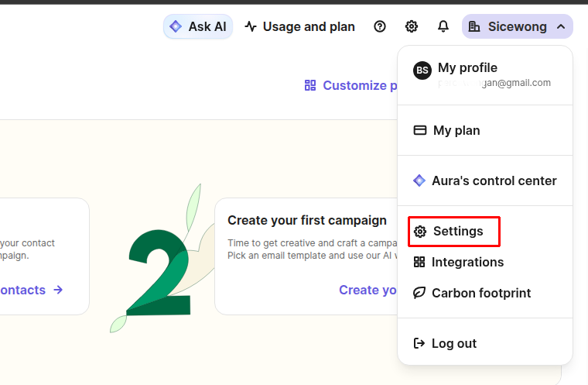
Task: Follow the contacts link with arrow
Action: [x=32, y=290]
